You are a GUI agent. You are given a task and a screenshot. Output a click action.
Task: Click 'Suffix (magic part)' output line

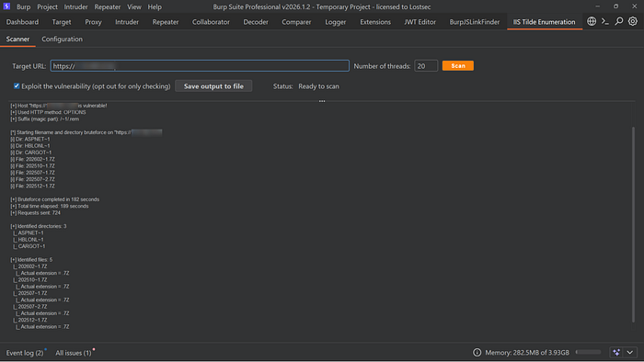pos(44,119)
